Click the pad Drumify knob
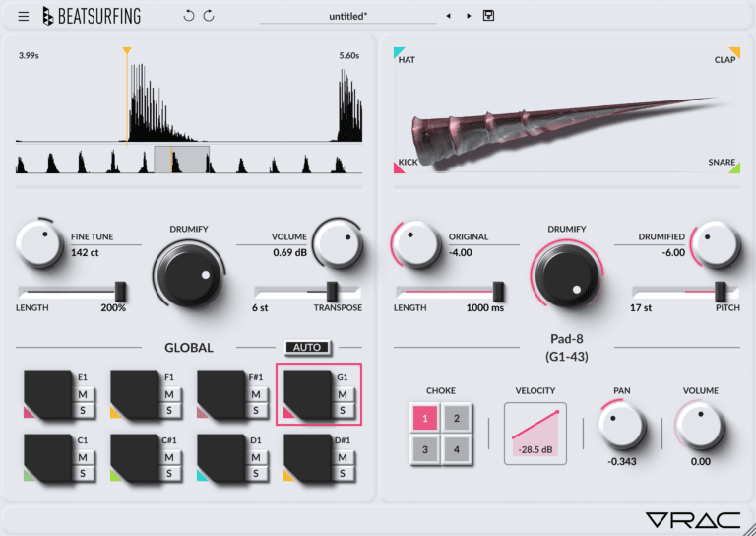Screen dimensions: 756x536 coord(567,276)
